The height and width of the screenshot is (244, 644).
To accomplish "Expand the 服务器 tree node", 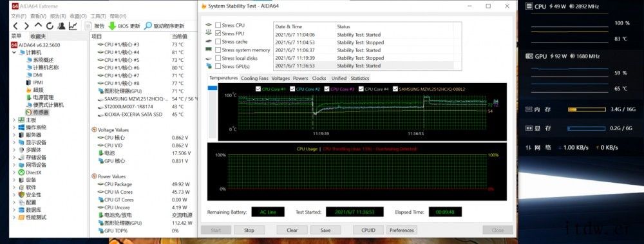I will pyautogui.click(x=14, y=135).
